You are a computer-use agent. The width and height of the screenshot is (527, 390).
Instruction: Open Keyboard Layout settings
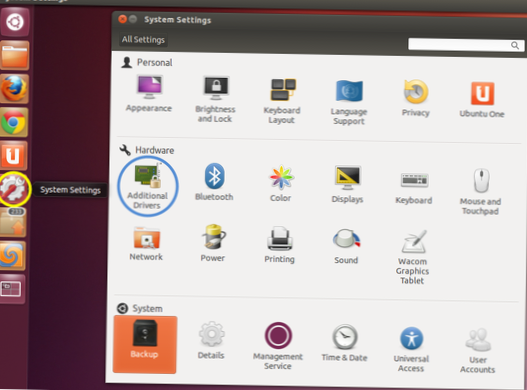282,101
